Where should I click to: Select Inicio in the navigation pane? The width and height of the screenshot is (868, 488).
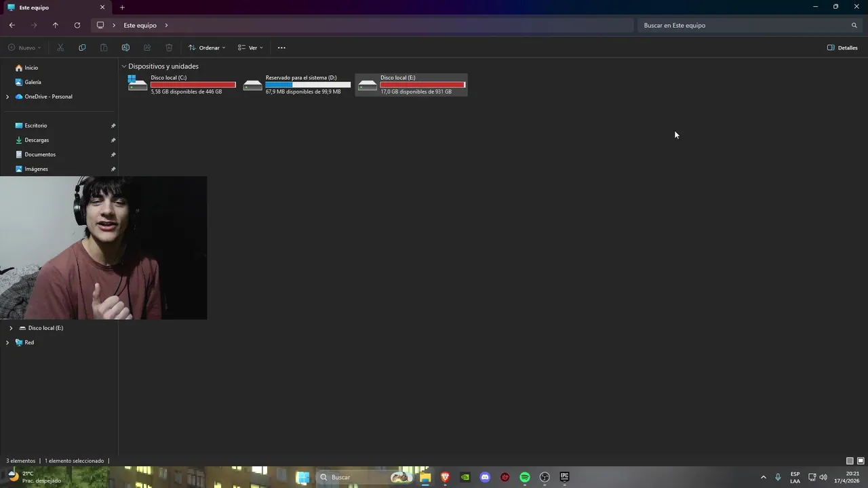31,68
